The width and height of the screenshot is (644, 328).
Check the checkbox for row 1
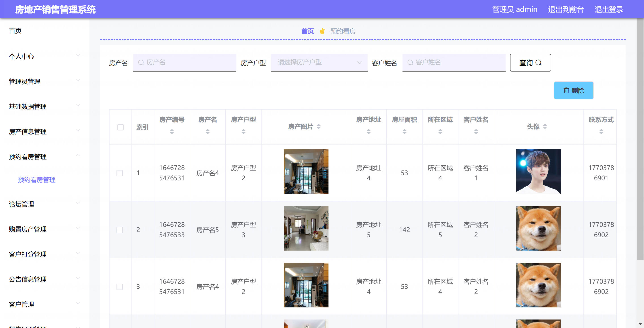click(x=120, y=173)
